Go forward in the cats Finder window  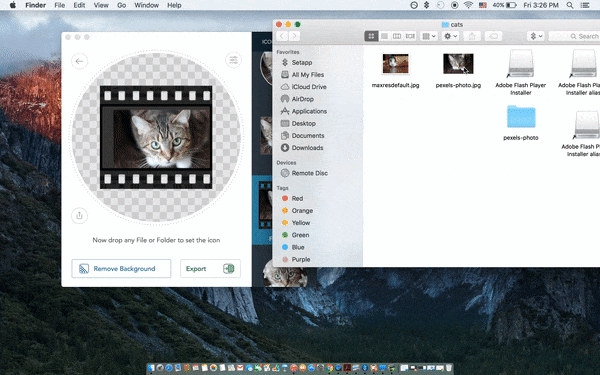click(x=294, y=36)
